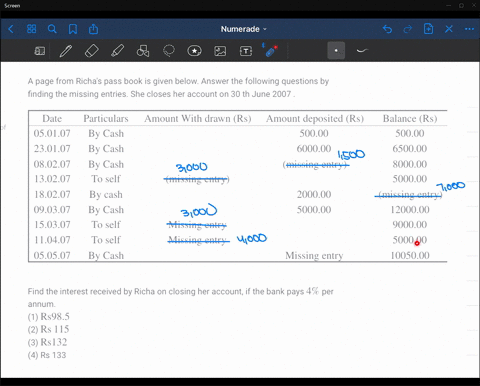Image resolution: width=480 pixels, height=386 pixels.
Task: Click the Missing entry for 05.05.07
Action: pos(314,256)
